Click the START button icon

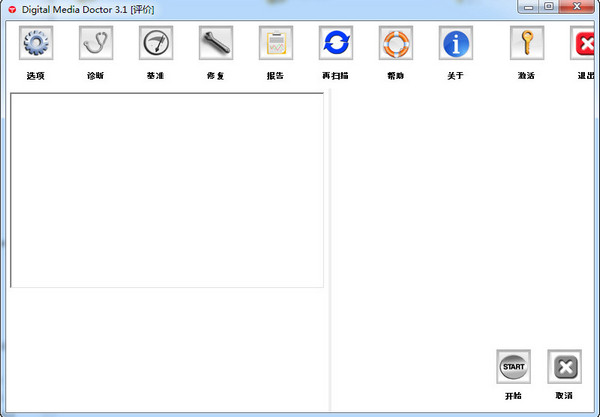point(514,367)
